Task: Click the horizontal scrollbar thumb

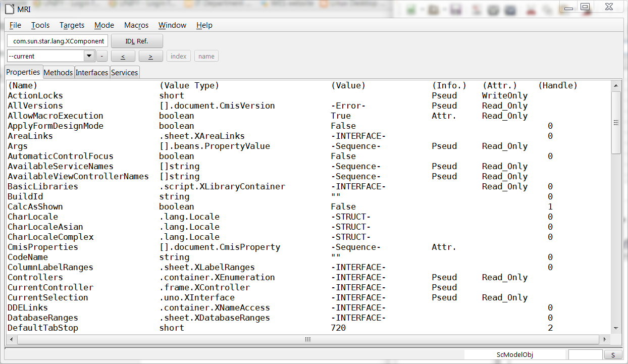Action: [307, 339]
